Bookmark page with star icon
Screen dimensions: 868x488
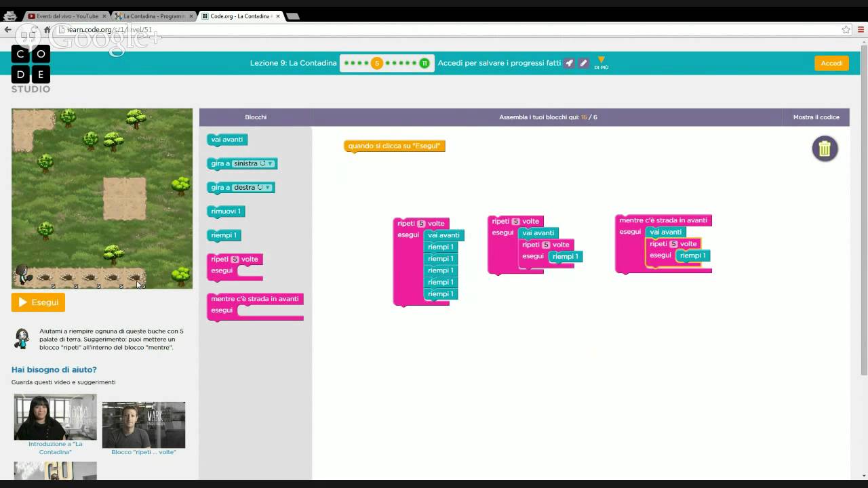pos(846,30)
